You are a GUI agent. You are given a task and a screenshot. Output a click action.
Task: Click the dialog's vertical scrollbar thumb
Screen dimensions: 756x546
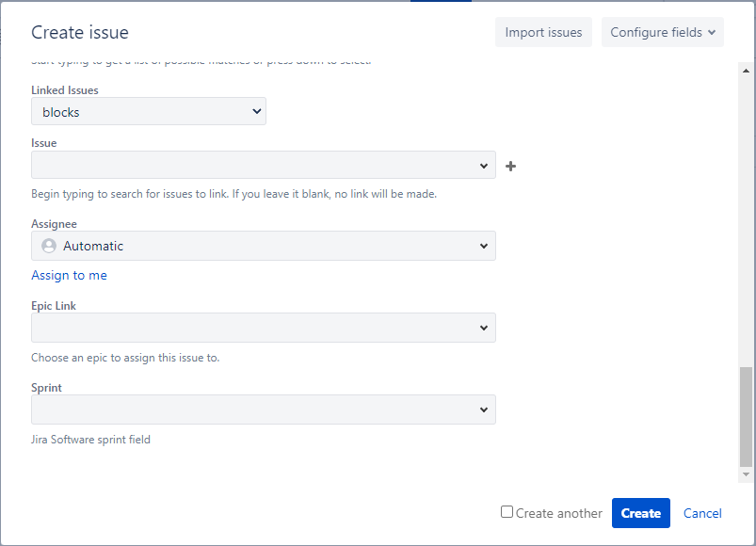coord(746,417)
